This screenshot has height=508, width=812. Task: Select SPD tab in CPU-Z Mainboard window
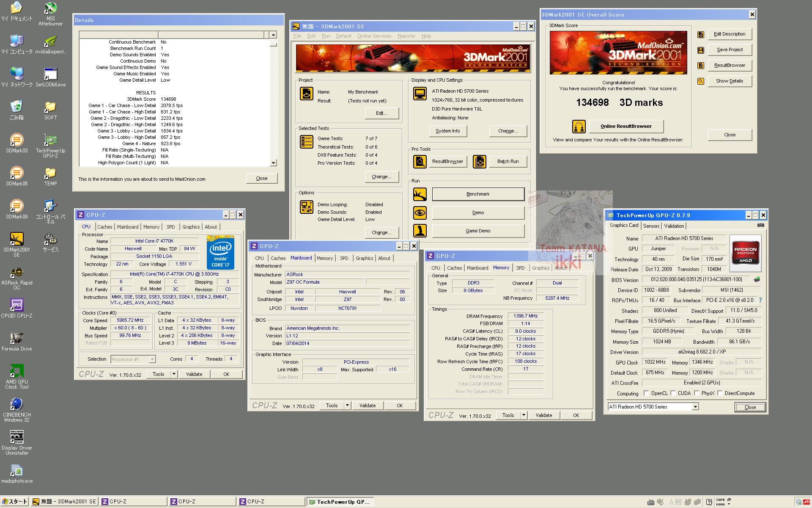coord(344,258)
